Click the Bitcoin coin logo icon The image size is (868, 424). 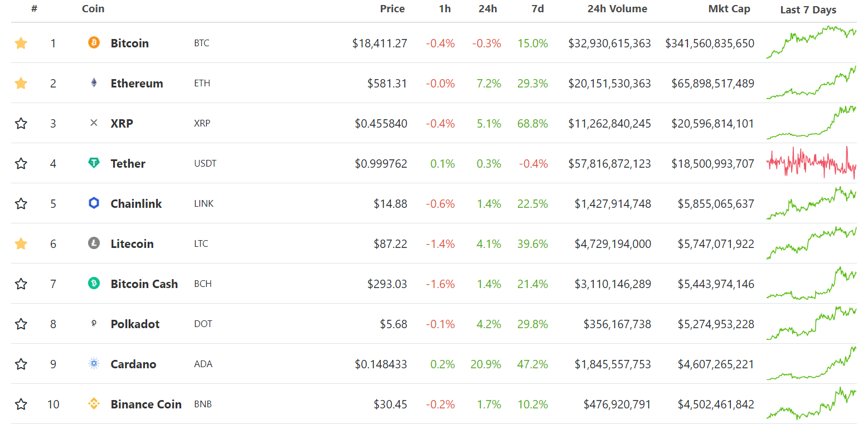(x=94, y=42)
